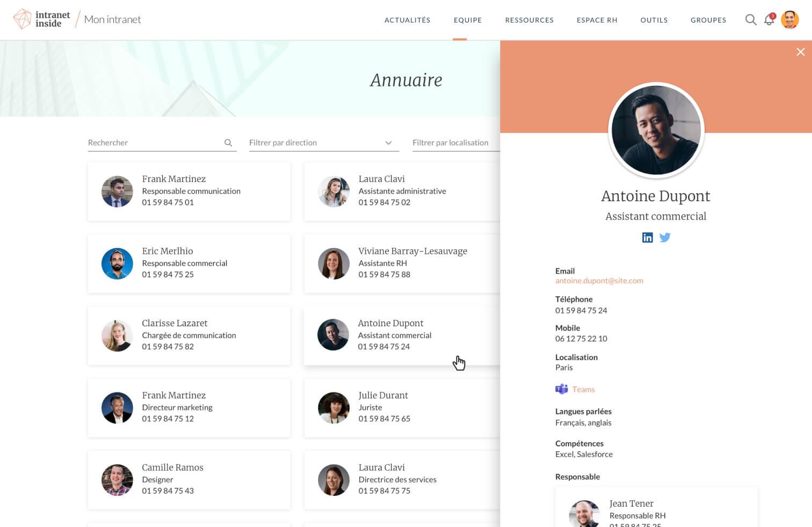Click Laura Clavi Directrice des services photo
Viewport: 812px width, 527px height.
tap(334, 480)
